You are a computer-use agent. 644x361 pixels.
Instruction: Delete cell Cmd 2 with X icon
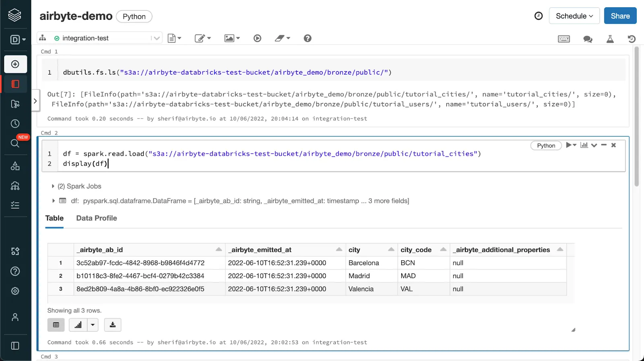[x=613, y=145]
